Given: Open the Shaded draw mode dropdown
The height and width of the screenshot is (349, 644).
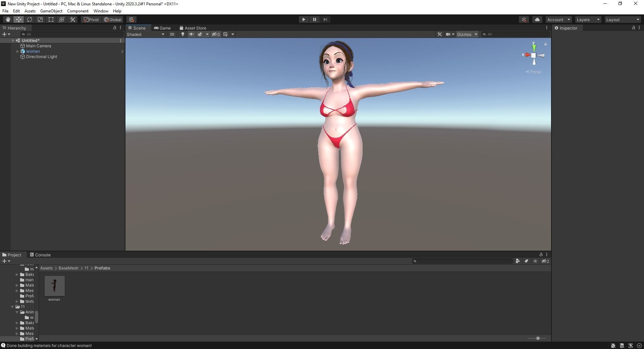Looking at the screenshot, I should point(146,34).
